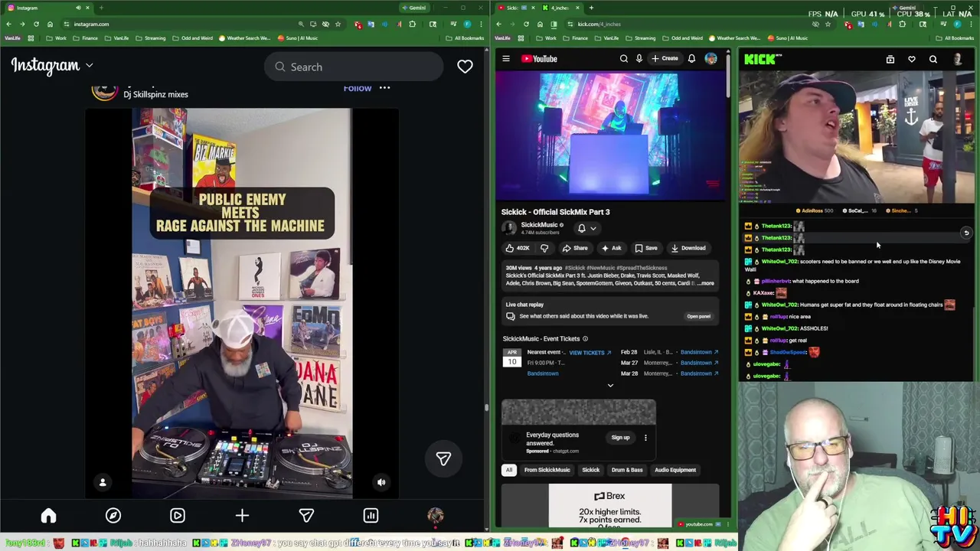Open YouTube account avatar menu
The width and height of the screenshot is (980, 551).
(710, 59)
